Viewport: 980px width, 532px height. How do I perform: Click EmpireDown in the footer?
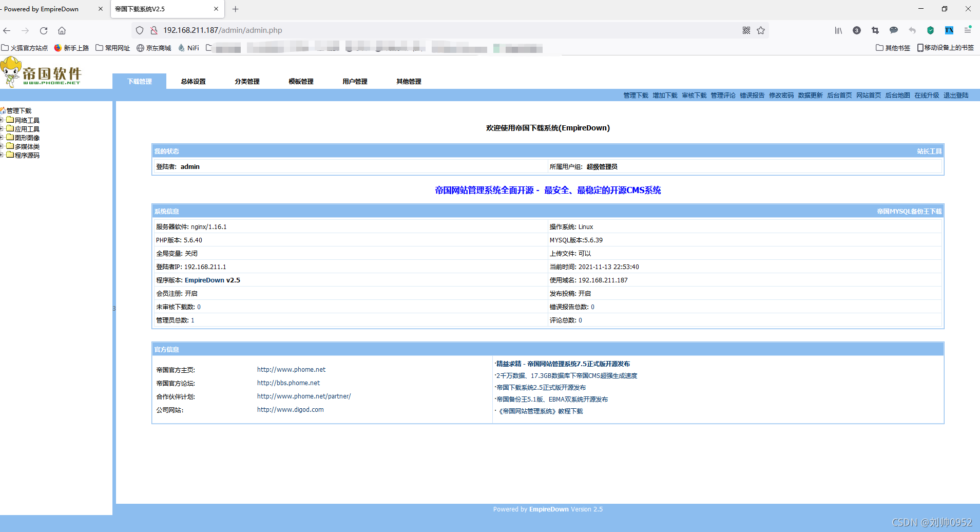tap(549, 509)
